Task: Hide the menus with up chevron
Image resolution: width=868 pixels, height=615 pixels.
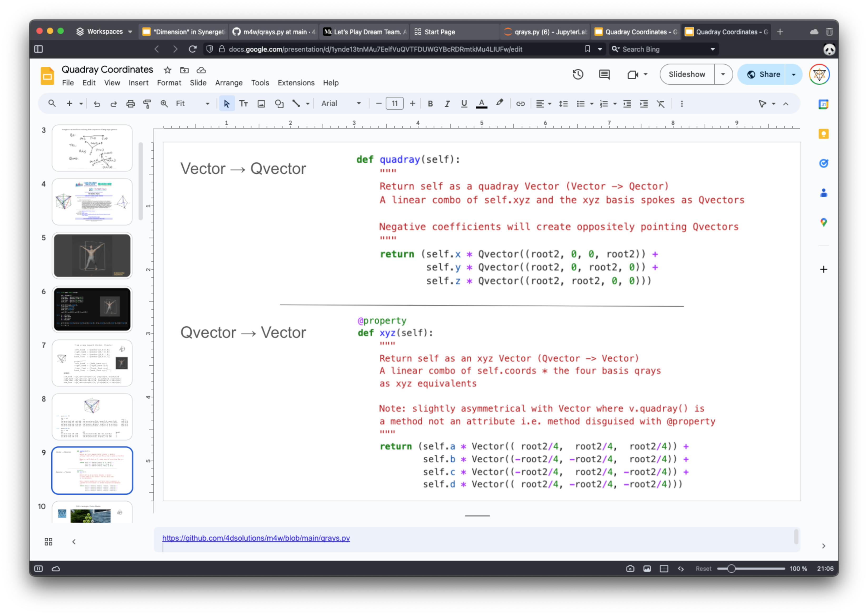Action: (x=786, y=103)
